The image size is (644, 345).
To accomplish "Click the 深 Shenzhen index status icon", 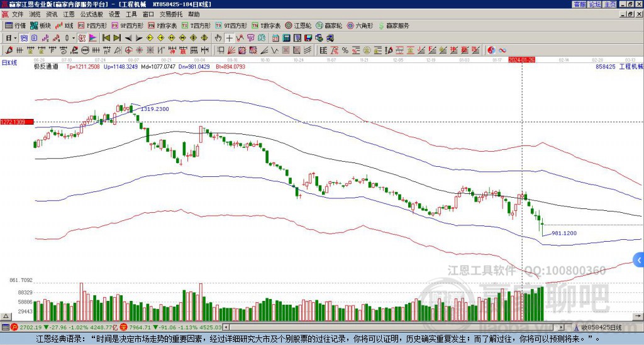I will coord(125,328).
